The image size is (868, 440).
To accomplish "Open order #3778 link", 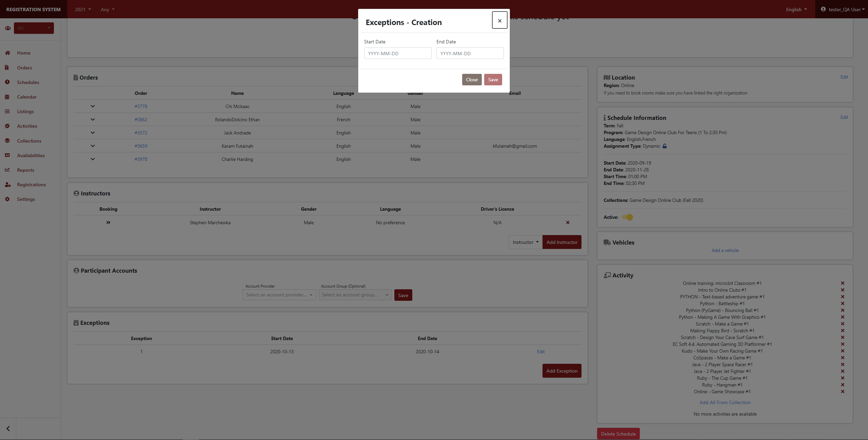I will [141, 106].
